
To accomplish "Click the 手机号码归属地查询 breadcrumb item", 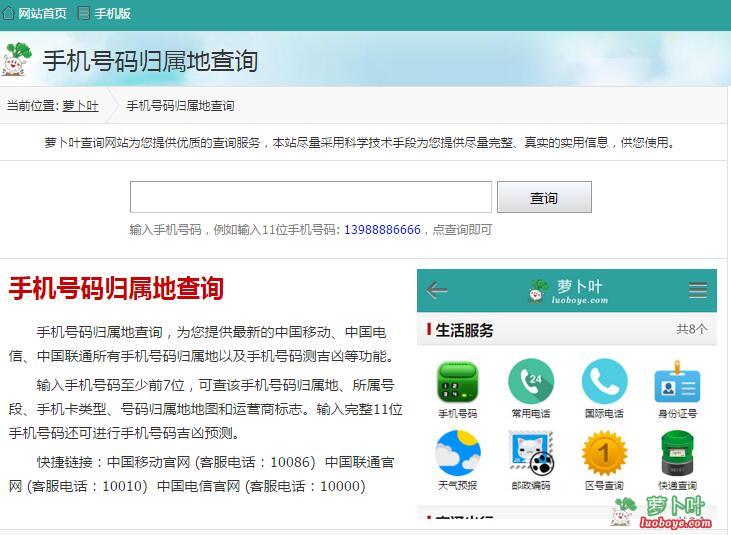I will pos(180,106).
